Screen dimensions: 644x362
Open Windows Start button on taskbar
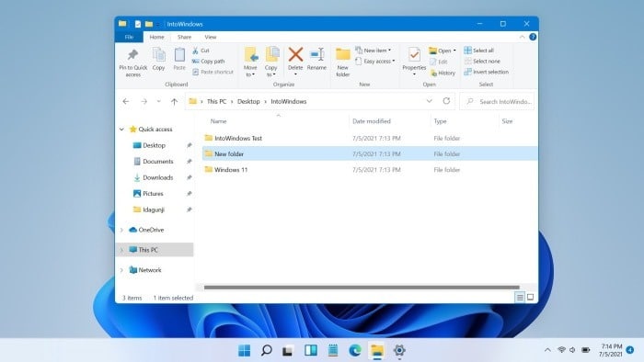[245, 350]
